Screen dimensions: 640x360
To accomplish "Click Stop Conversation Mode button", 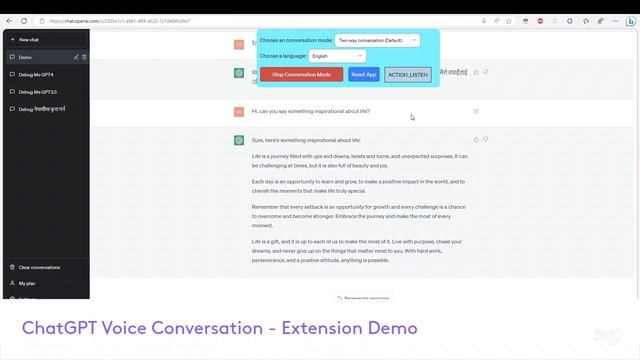I will [x=302, y=75].
